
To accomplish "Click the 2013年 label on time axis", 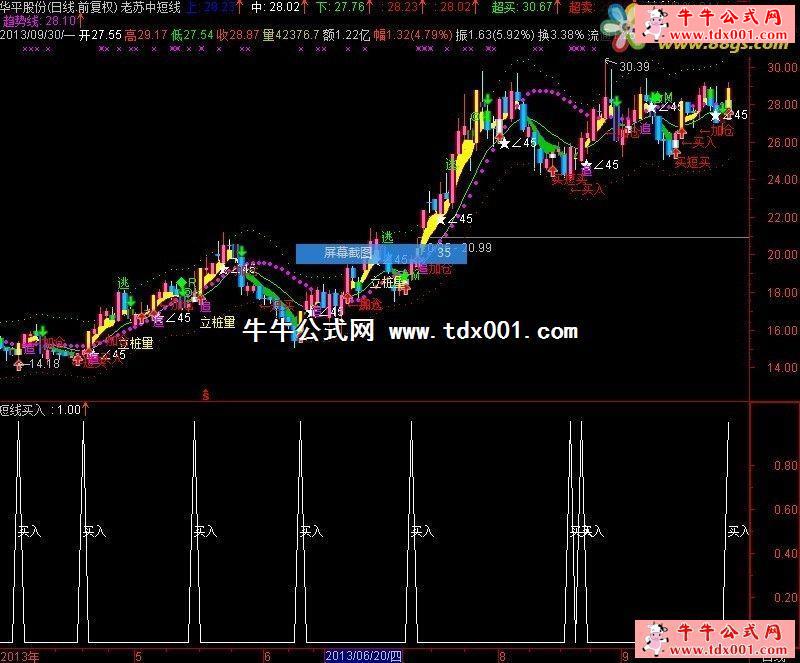I will pos(19,656).
